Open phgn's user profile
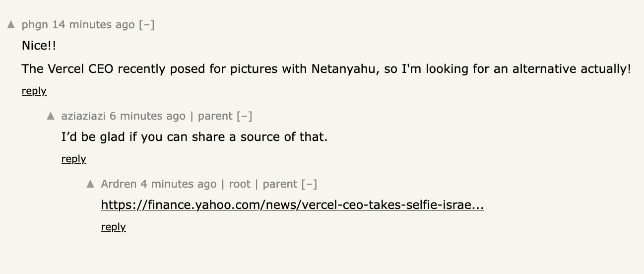Image resolution: width=644 pixels, height=274 pixels. 35,25
